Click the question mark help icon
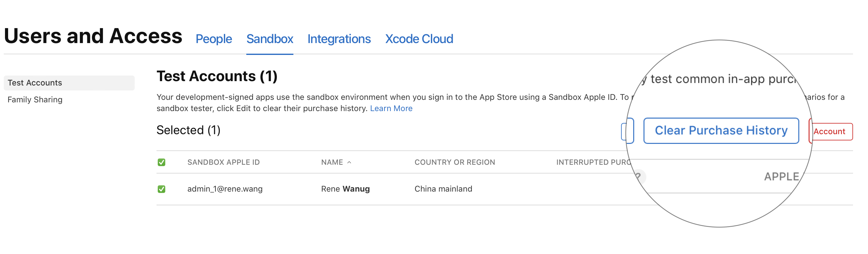This screenshot has width=868, height=254. [639, 177]
